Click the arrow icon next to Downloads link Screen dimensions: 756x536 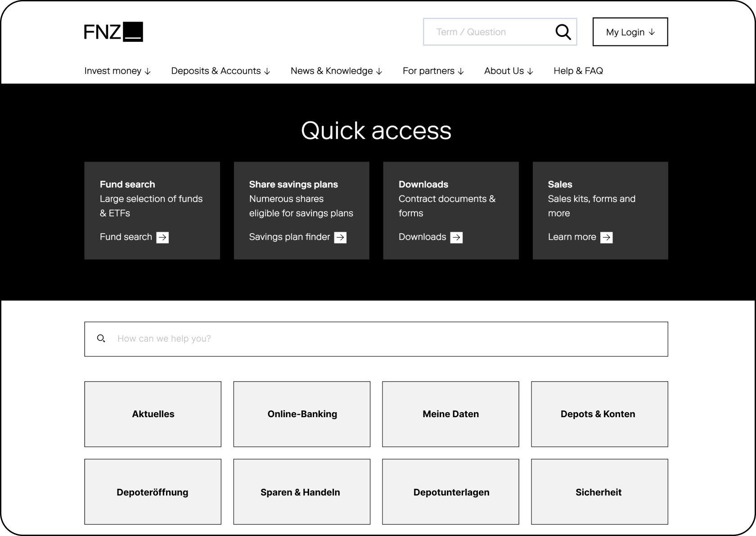[456, 238]
